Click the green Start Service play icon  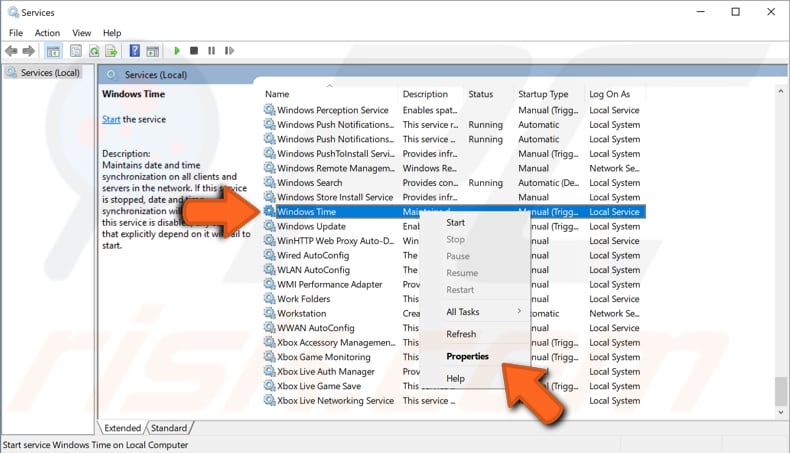point(177,50)
